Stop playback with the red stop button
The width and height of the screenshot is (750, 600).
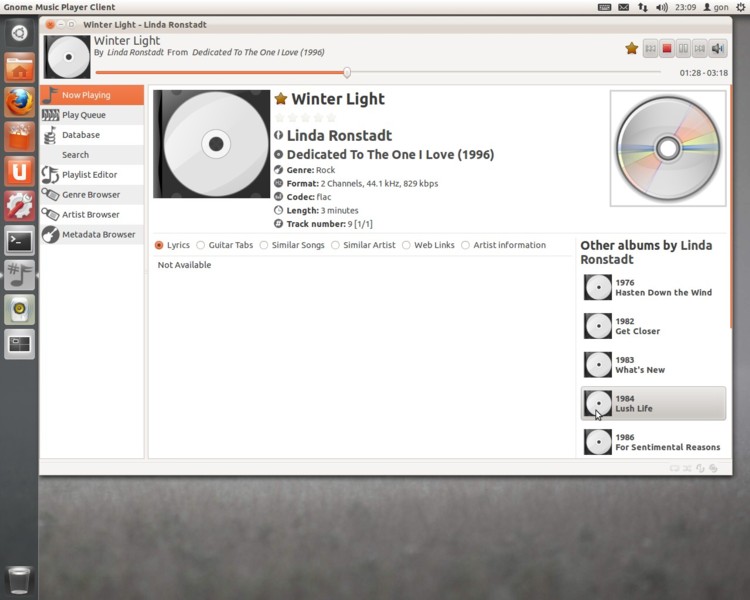(x=667, y=48)
